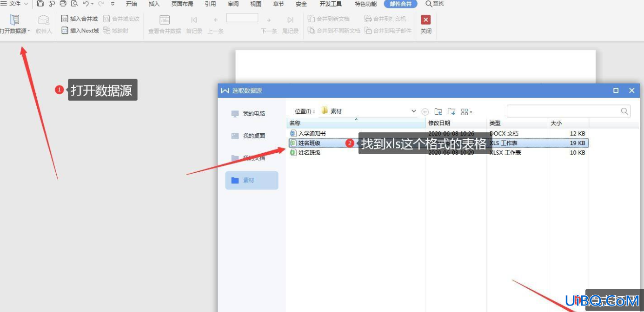The width and height of the screenshot is (644, 312).
Task: Click 合并域底纹 button
Action: pyautogui.click(x=121, y=19)
